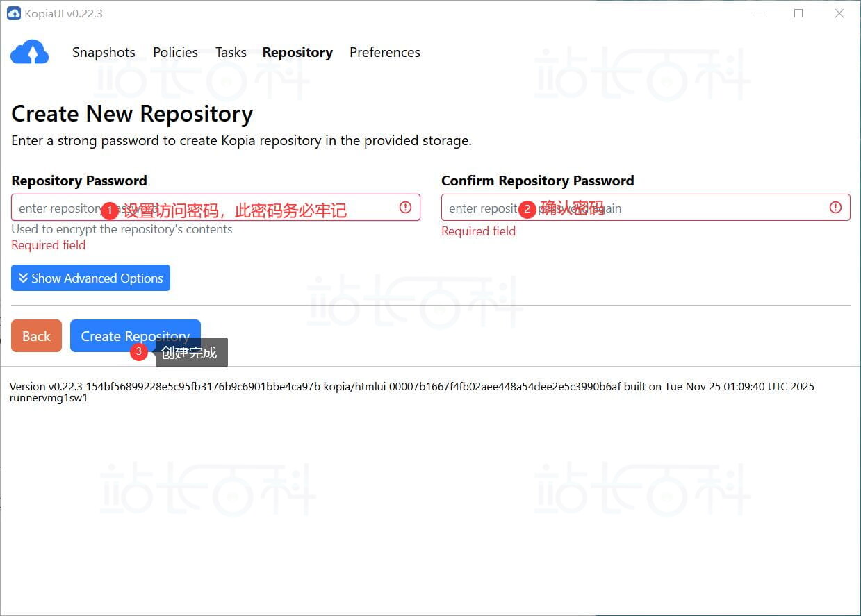Click the 'Required field' error under the encryption hint
Viewport: 861px width, 616px height.
pyautogui.click(x=48, y=245)
